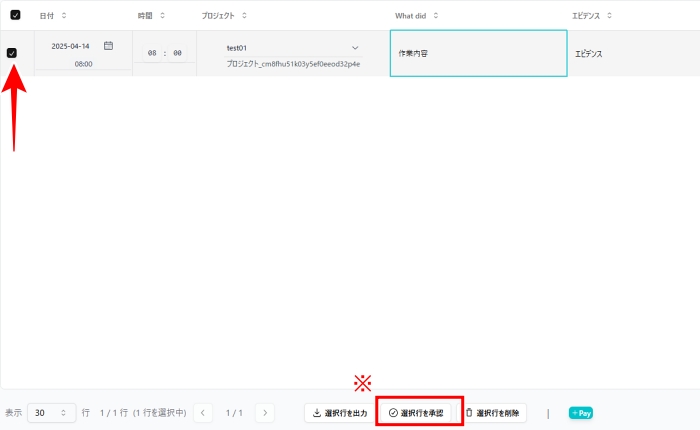This screenshot has width=700, height=430.
Task: Click the green Pay button
Action: click(581, 412)
